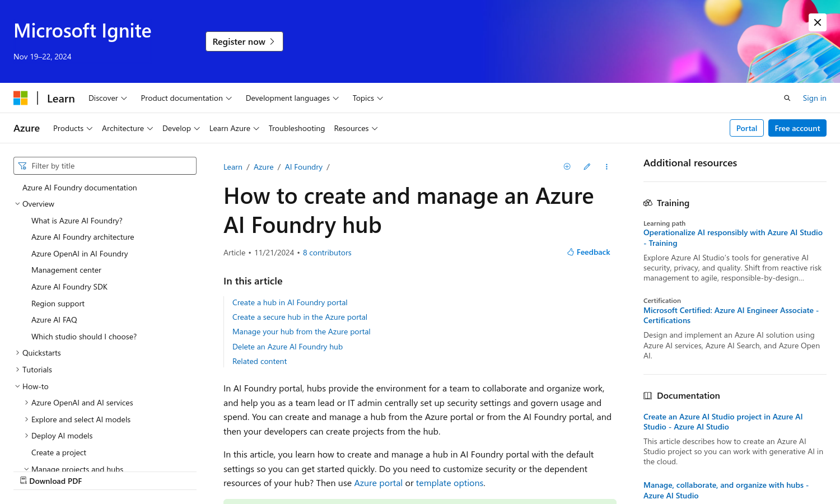
Task: Expand the Quickstarts tree section
Action: click(x=17, y=353)
